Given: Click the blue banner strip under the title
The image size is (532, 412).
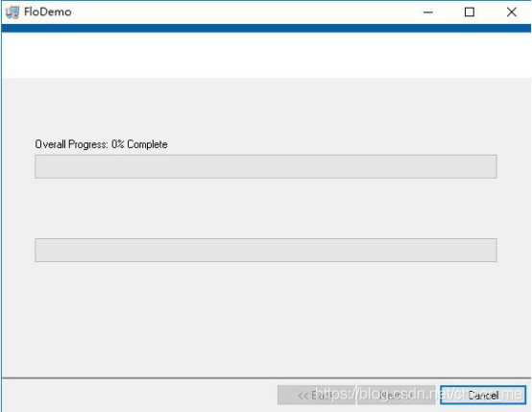Looking at the screenshot, I should [266, 28].
